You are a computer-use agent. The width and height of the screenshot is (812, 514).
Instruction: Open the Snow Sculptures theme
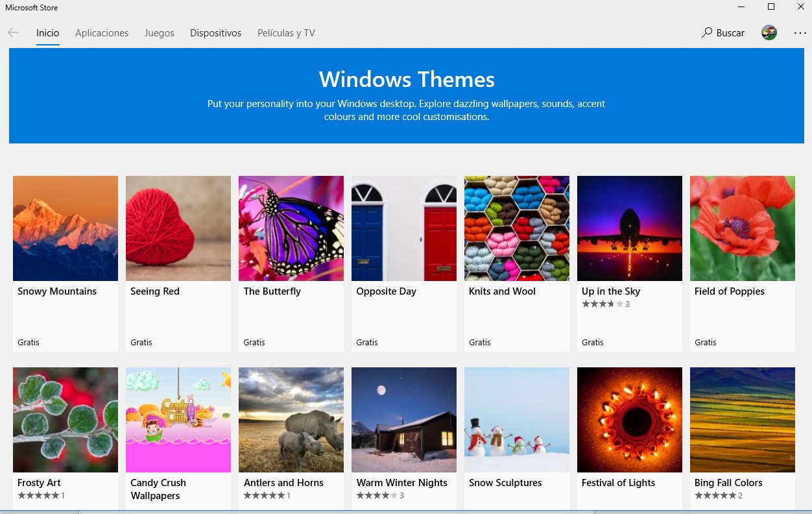pyautogui.click(x=516, y=419)
